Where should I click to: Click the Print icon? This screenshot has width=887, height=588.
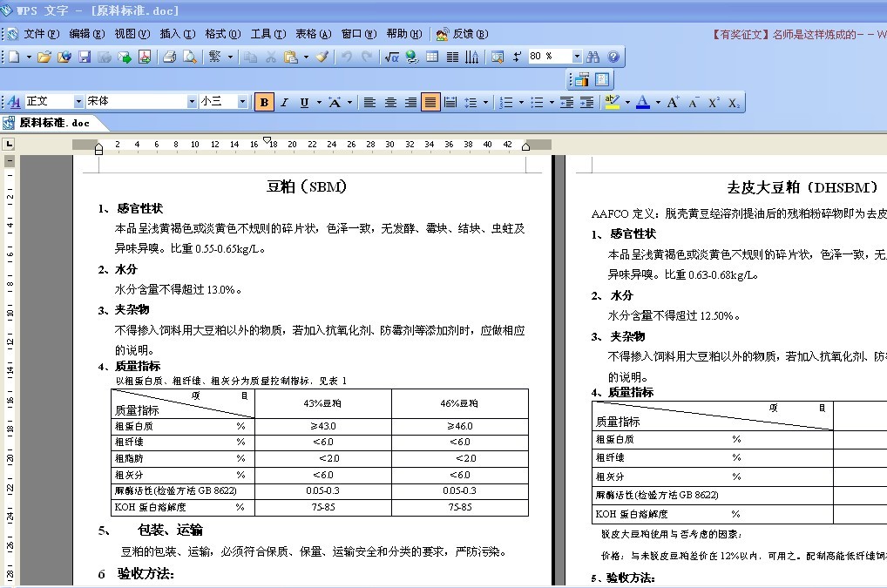169,57
